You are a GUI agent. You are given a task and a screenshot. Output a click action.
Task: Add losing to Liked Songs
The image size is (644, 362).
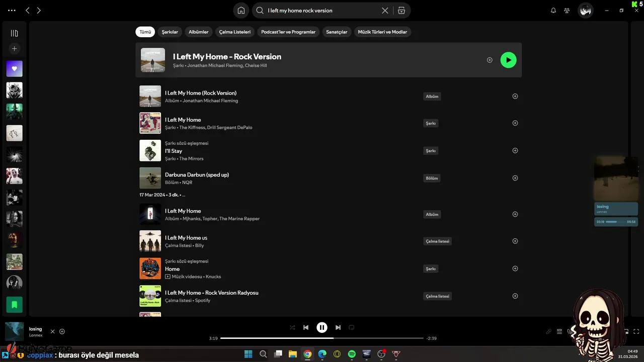62,331
